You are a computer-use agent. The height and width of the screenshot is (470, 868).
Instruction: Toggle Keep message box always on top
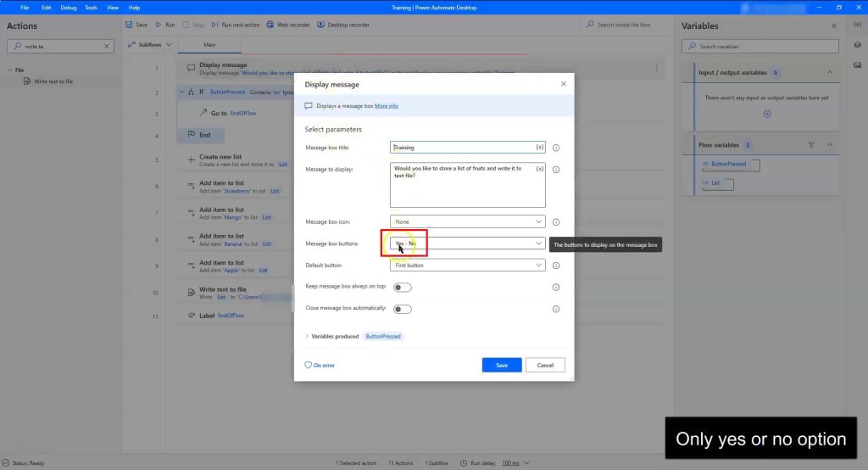pos(402,287)
